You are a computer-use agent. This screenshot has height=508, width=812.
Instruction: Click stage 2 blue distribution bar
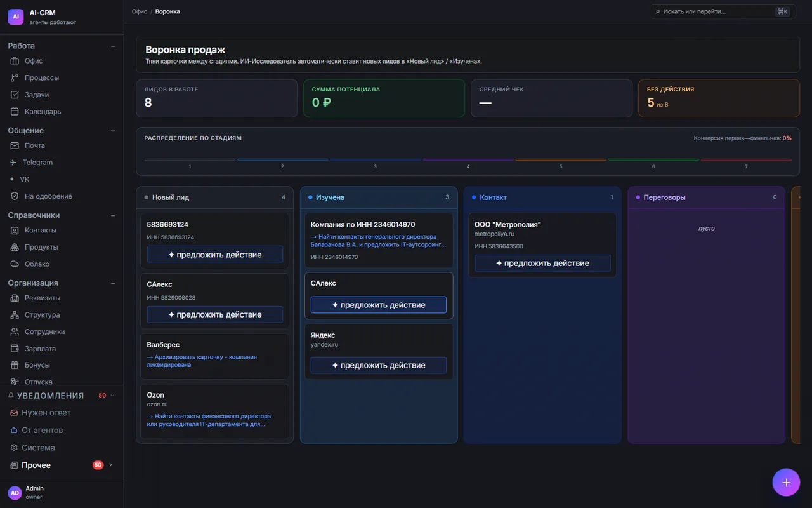pos(282,159)
